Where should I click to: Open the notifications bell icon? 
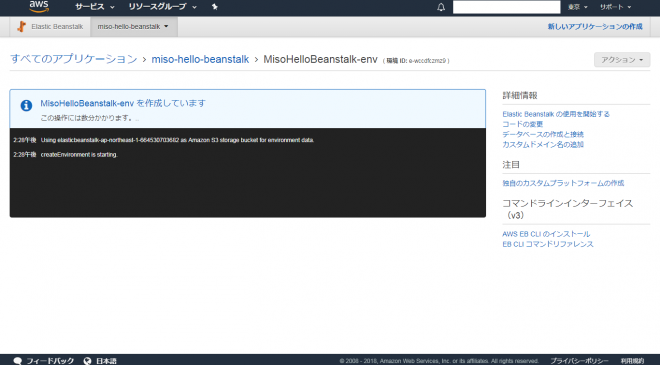pyautogui.click(x=441, y=7)
